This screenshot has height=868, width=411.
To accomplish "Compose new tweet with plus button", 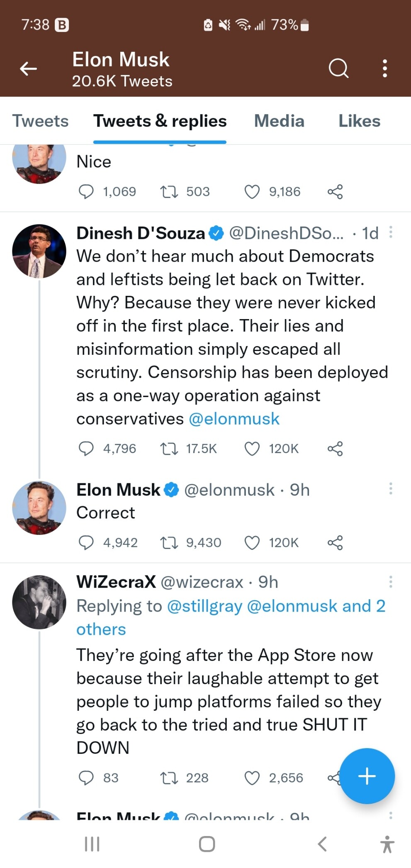I will point(367,776).
